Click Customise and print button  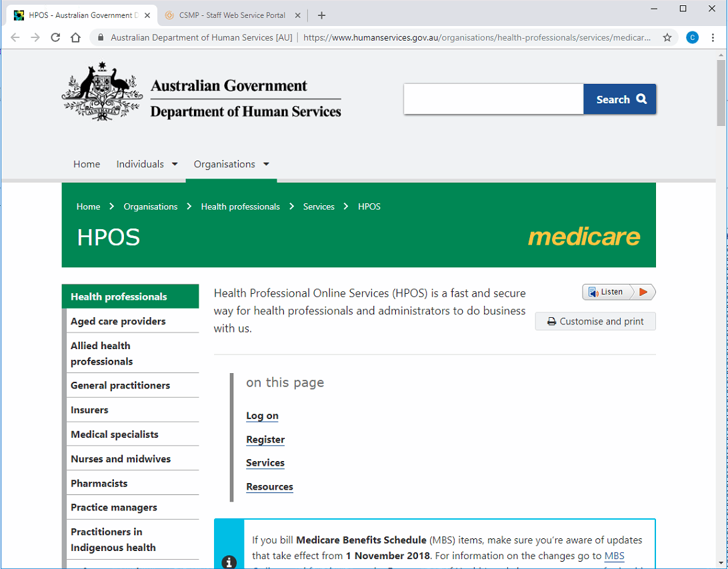tap(595, 321)
